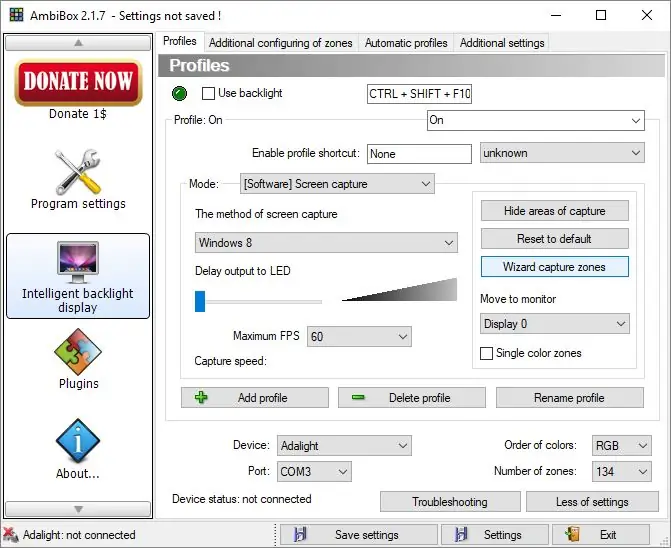Open the About info icon

[78, 441]
